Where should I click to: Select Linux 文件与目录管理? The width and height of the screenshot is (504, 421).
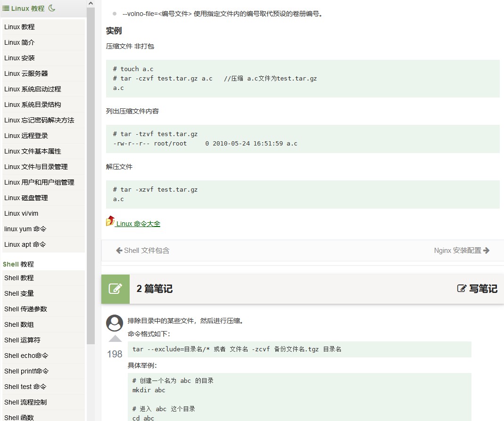(44, 167)
